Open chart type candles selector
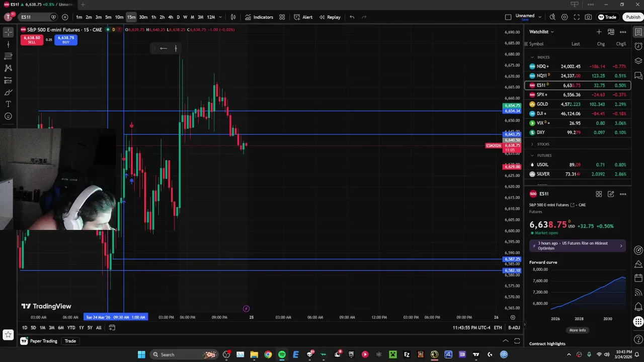Viewport: 644px width, 362px height. (233, 17)
